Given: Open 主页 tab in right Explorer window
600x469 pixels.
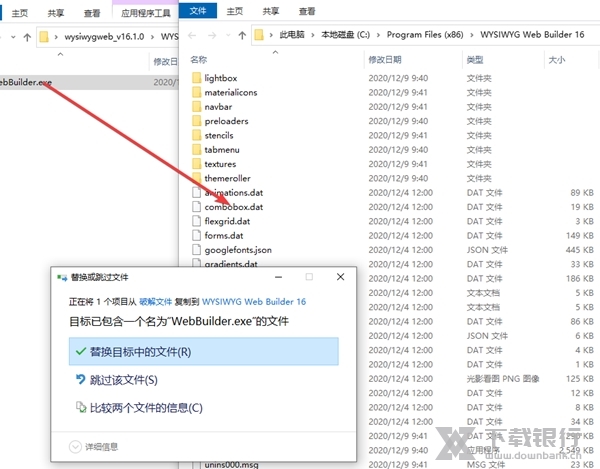Looking at the screenshot, I should [235, 11].
